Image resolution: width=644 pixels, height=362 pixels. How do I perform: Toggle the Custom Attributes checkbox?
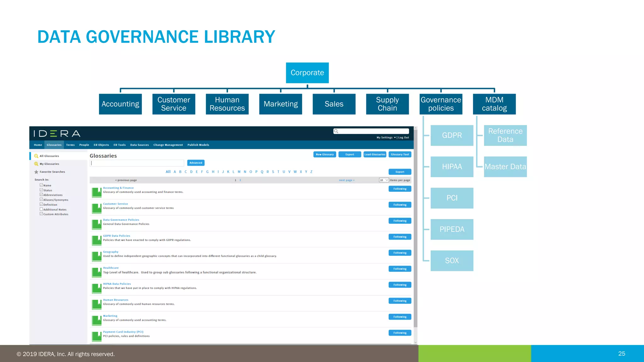41,214
